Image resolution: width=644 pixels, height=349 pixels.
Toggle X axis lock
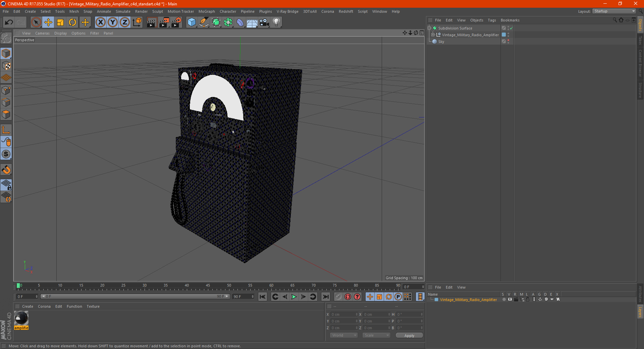pyautogui.click(x=100, y=22)
